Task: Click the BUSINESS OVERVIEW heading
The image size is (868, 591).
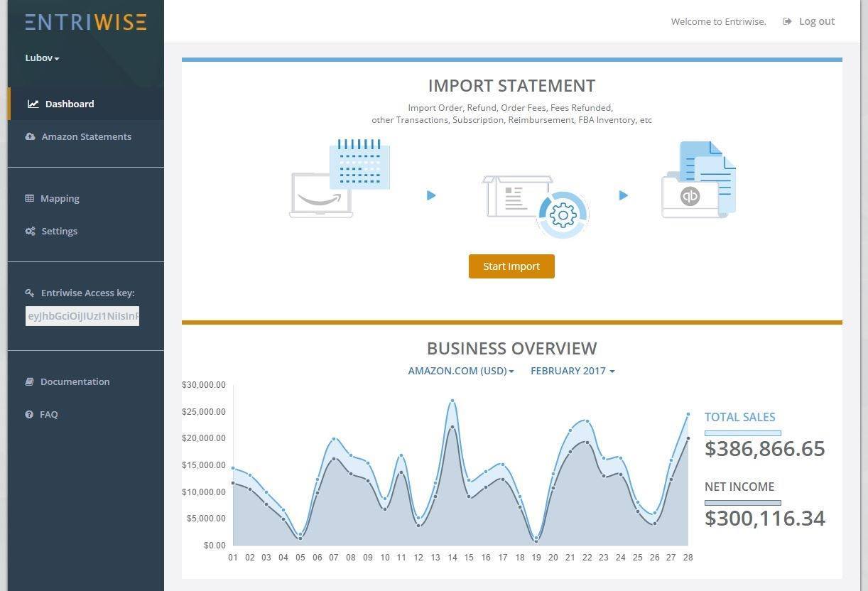Action: click(511, 349)
